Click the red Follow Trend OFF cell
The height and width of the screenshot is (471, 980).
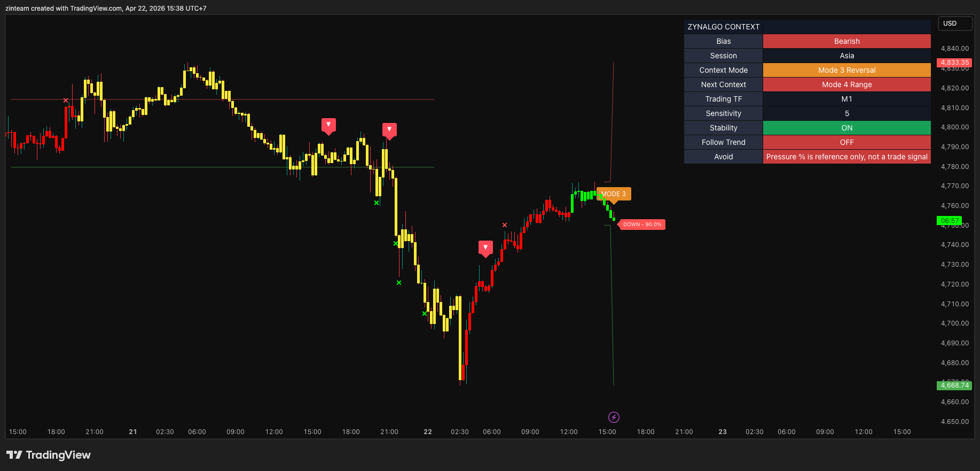pyautogui.click(x=847, y=142)
